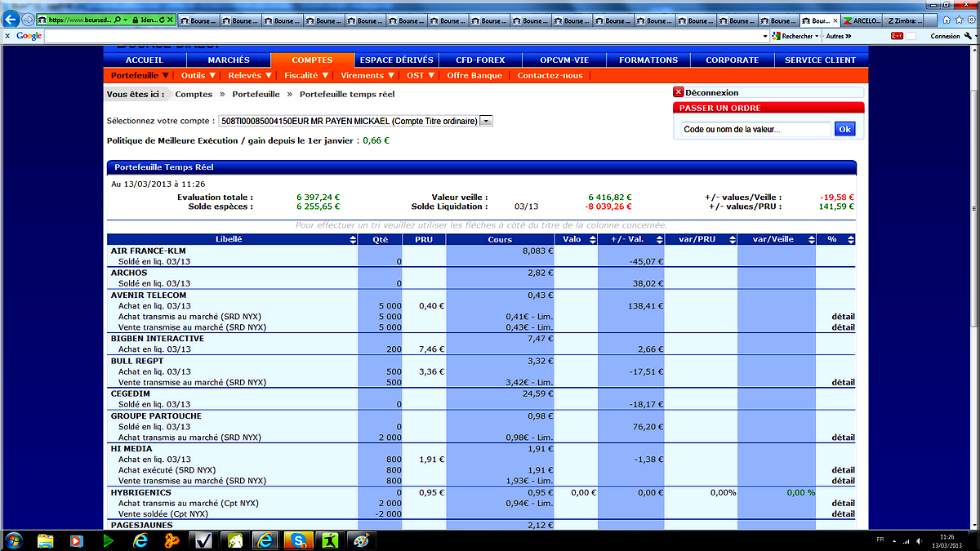This screenshot has height=551, width=980.
Task: Click the 'Code ou nom de la valeur' field
Action: point(755,129)
